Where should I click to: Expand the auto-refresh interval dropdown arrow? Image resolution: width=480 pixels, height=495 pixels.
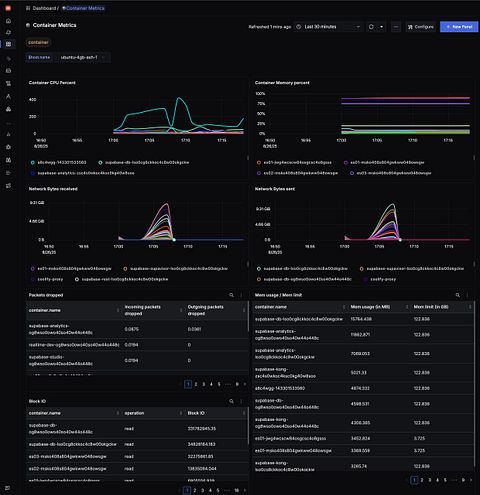[x=381, y=27]
